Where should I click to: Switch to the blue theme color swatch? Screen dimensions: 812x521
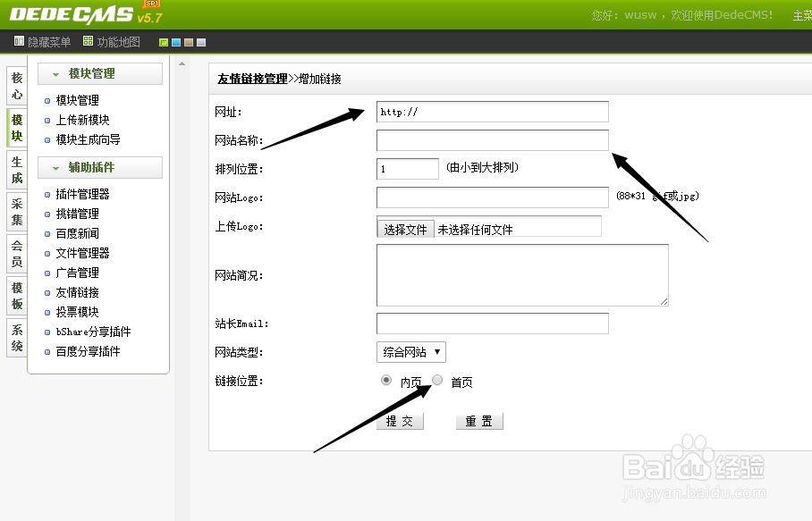click(176, 41)
